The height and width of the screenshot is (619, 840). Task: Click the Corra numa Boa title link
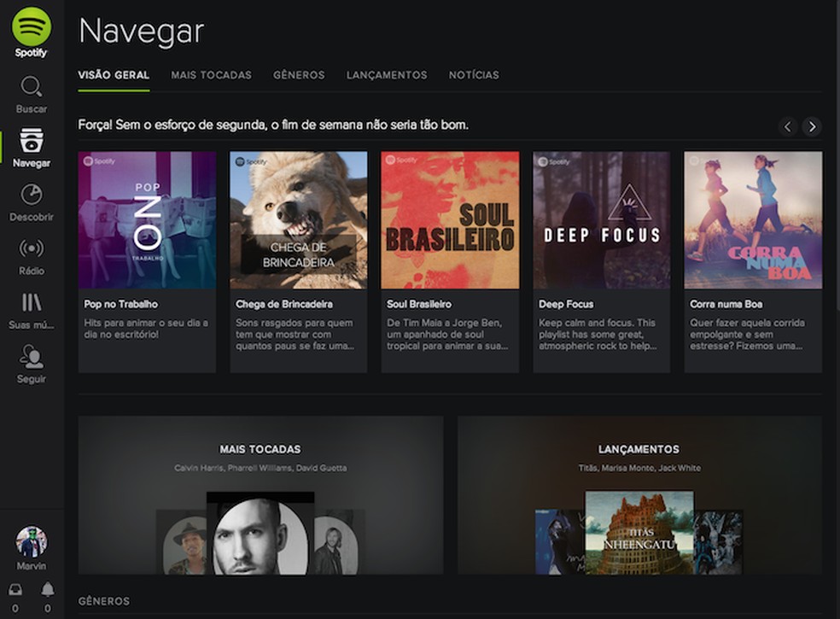click(x=726, y=304)
